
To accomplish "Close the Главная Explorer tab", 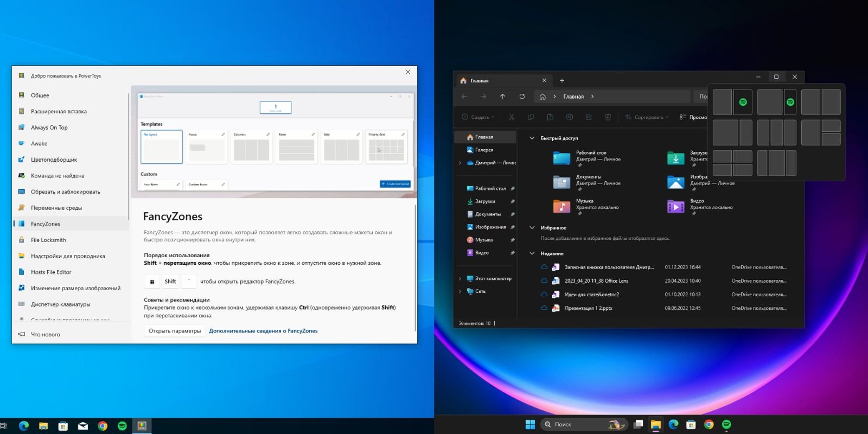I will [x=544, y=80].
